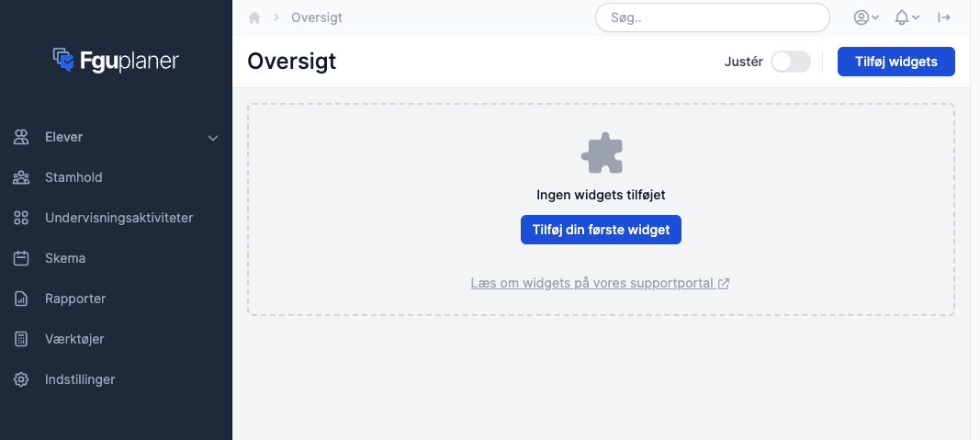
Task: Open the supportportal widgets link
Action: tap(600, 283)
